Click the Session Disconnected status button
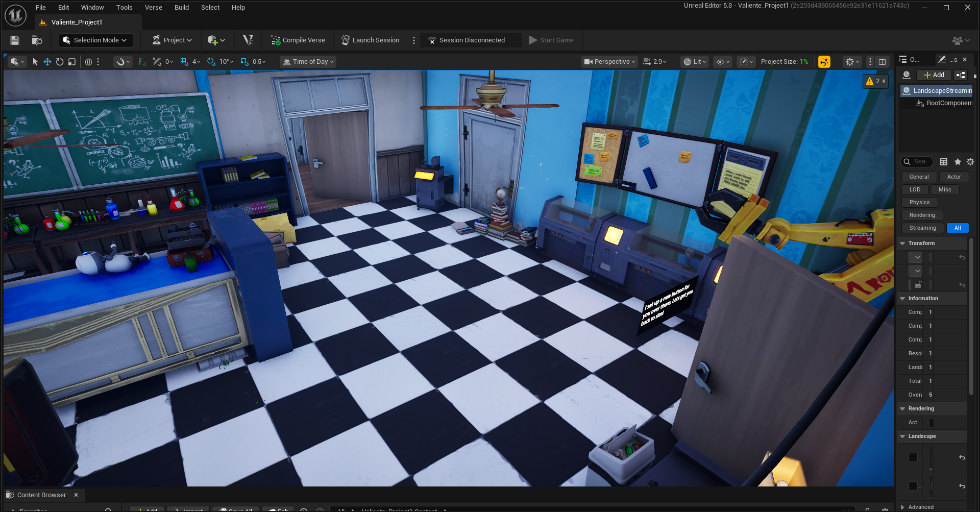 tap(470, 40)
